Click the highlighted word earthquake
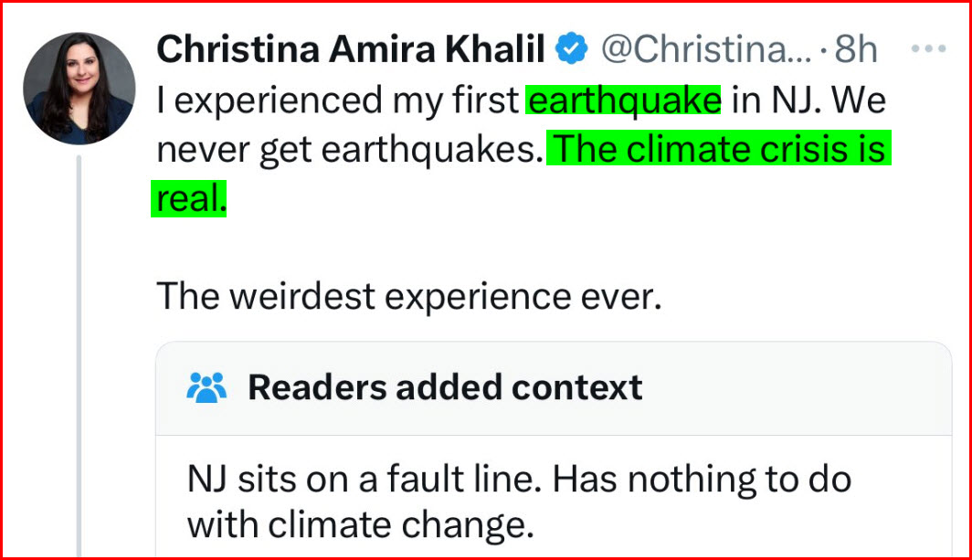The width and height of the screenshot is (972, 560). [x=624, y=100]
